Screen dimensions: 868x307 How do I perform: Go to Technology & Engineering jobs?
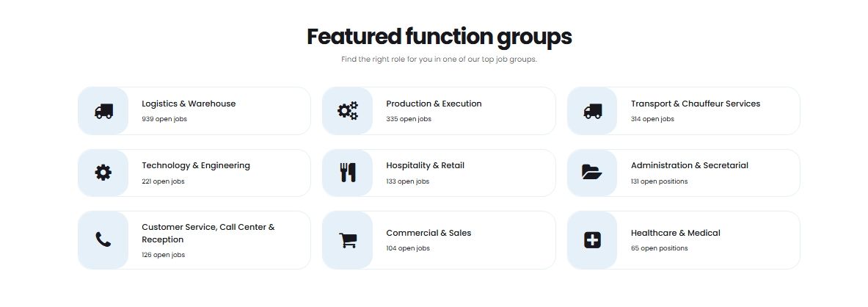click(x=196, y=165)
